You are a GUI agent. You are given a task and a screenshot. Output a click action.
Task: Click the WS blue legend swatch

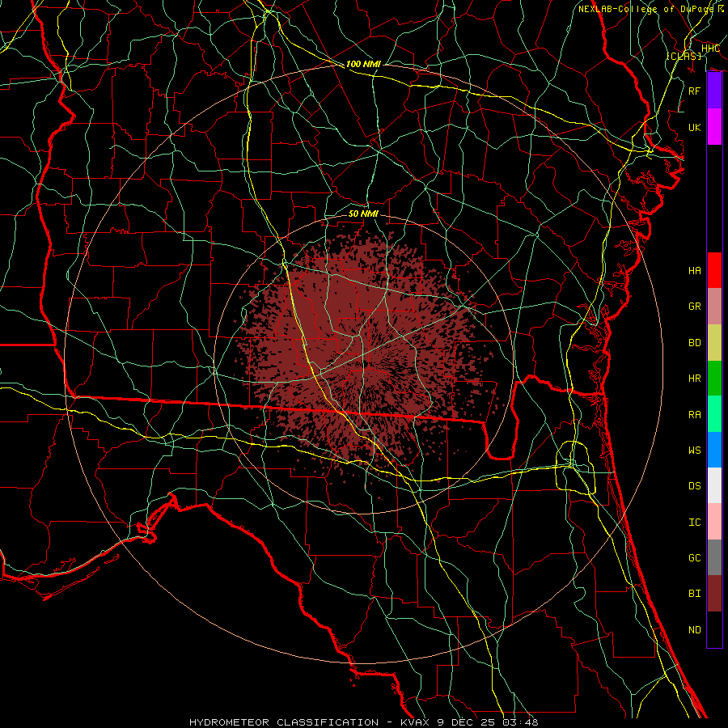click(714, 450)
